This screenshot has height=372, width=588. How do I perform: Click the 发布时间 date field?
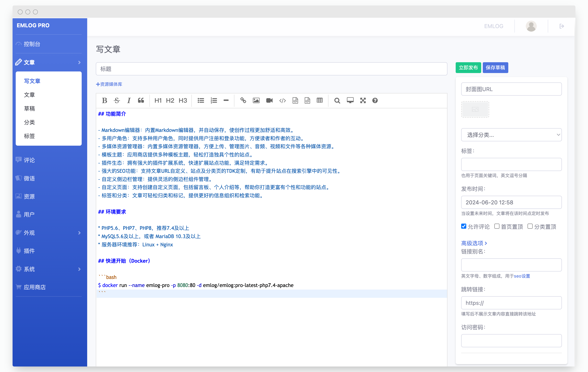[x=511, y=202]
